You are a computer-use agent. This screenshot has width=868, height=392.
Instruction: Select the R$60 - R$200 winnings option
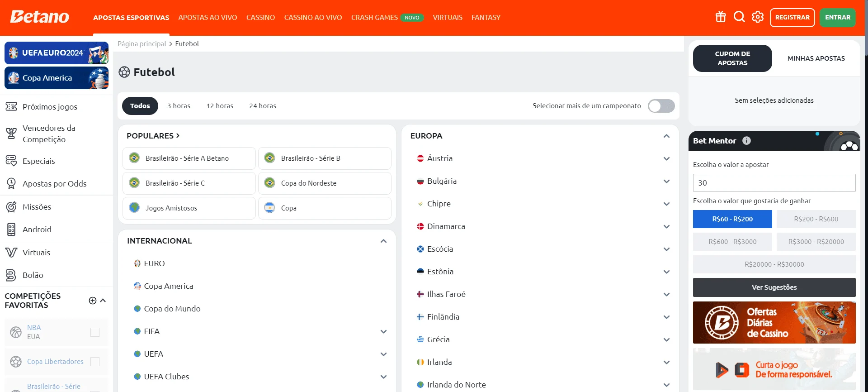732,219
